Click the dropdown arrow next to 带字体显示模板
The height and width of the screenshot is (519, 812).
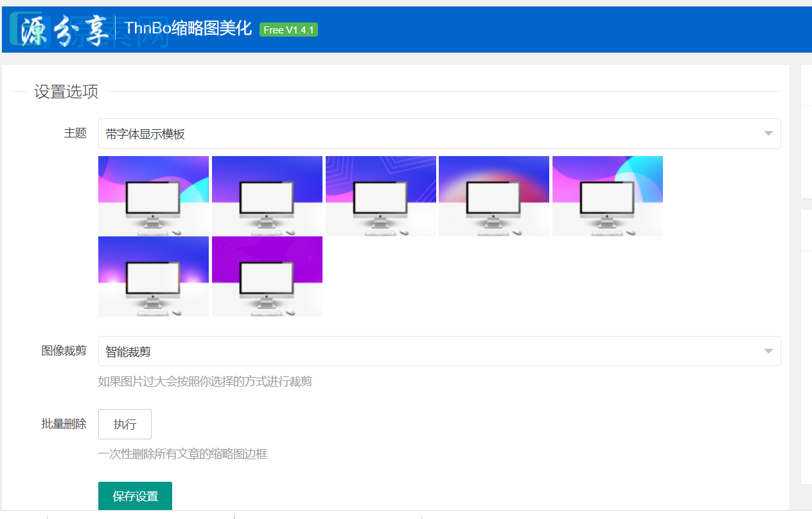[768, 133]
